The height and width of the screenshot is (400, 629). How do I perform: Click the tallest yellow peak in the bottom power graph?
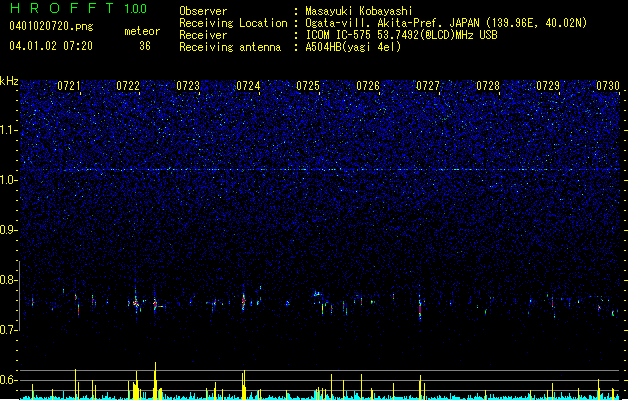coord(155,380)
